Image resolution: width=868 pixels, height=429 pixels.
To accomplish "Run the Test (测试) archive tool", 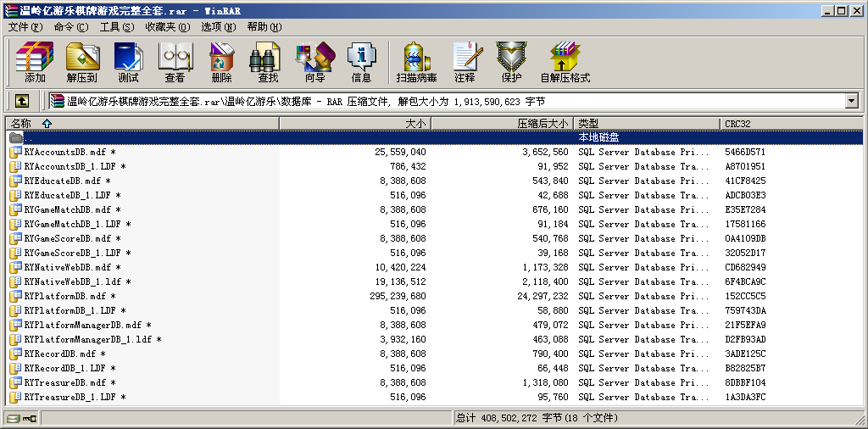I will (x=128, y=63).
